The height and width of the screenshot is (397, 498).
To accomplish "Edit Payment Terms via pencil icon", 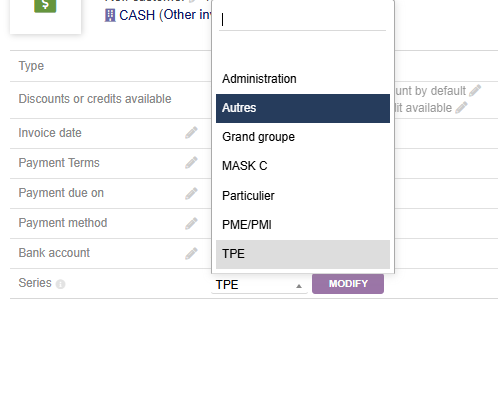I will 191,163.
